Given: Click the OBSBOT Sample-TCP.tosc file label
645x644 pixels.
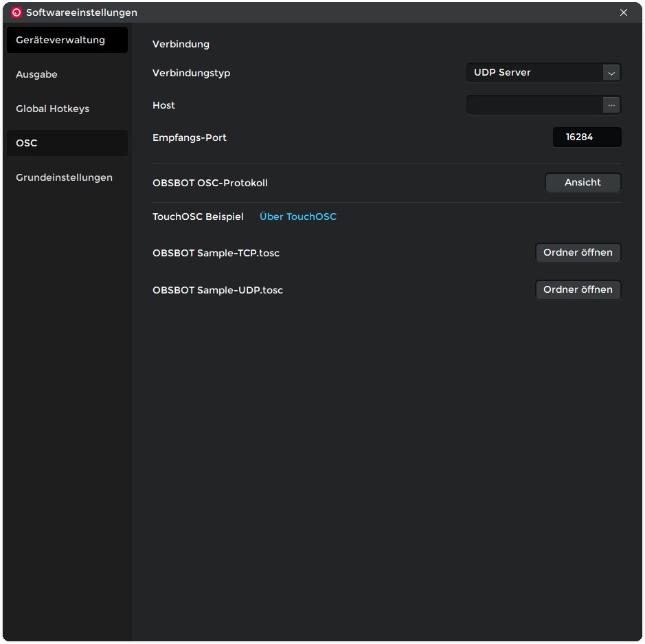Looking at the screenshot, I should [216, 253].
